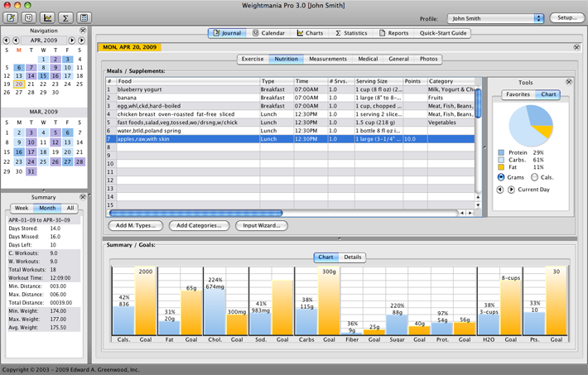Click the Setup... button

point(567,17)
